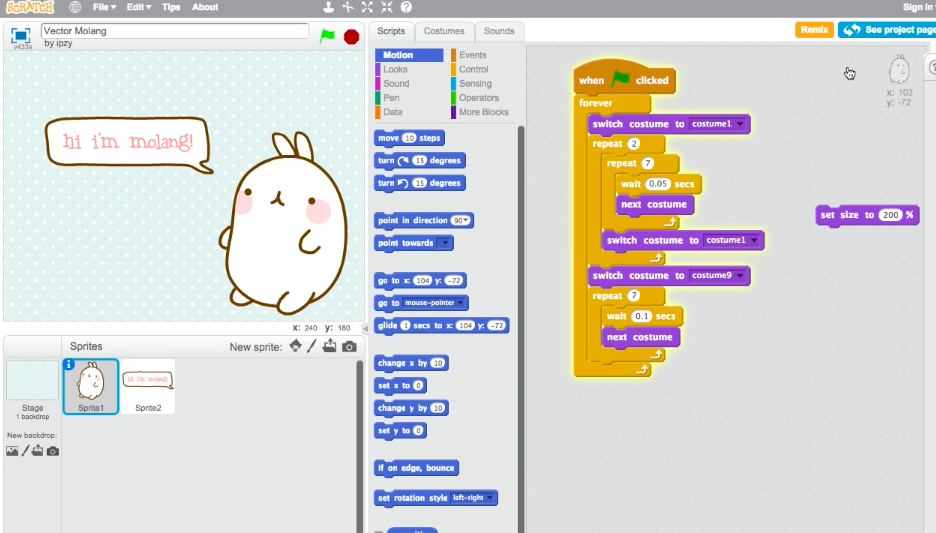Upload sprite from file
The image size is (936, 533).
[330, 346]
